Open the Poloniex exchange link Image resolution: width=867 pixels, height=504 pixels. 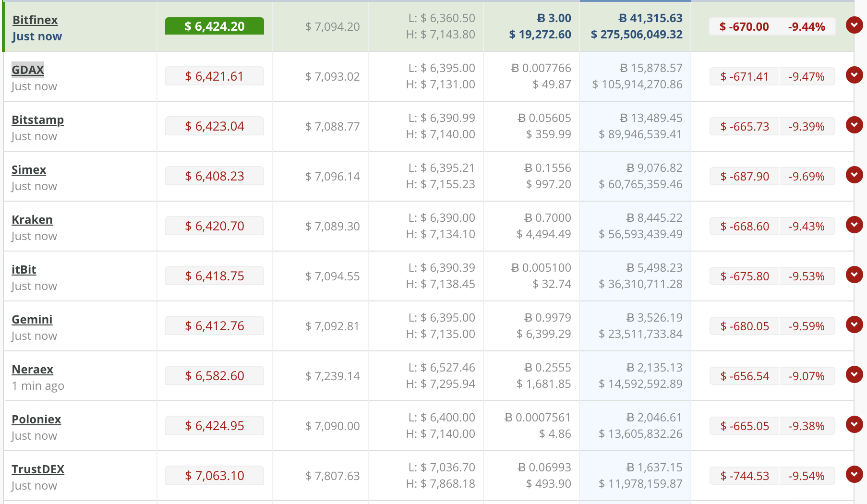click(x=36, y=420)
